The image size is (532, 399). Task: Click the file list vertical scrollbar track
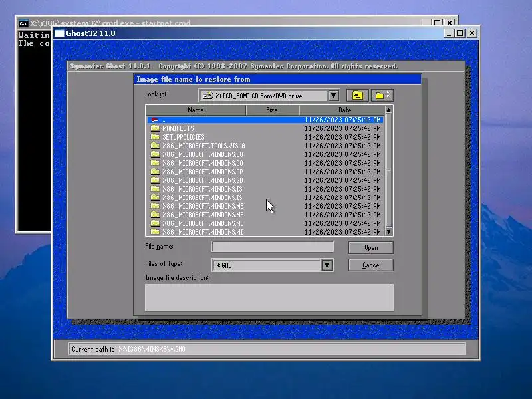(389, 171)
